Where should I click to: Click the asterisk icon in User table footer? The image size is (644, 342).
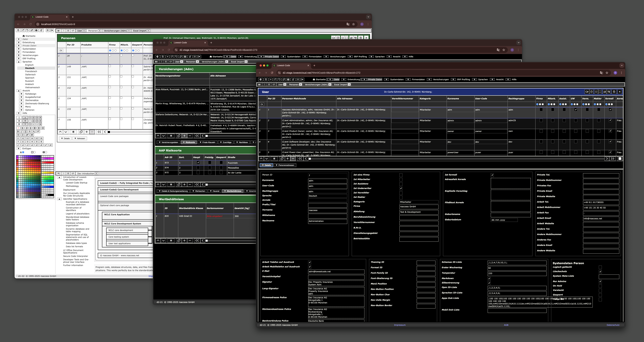(274, 159)
